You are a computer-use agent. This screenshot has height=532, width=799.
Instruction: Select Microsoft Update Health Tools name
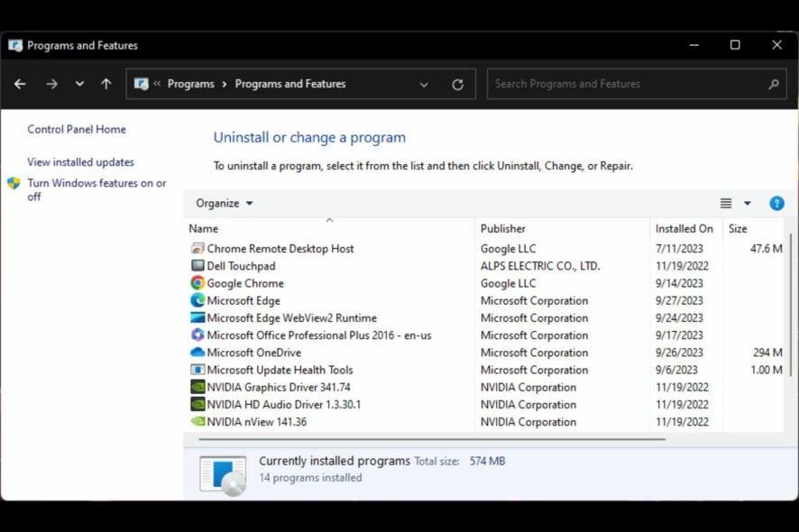point(280,370)
